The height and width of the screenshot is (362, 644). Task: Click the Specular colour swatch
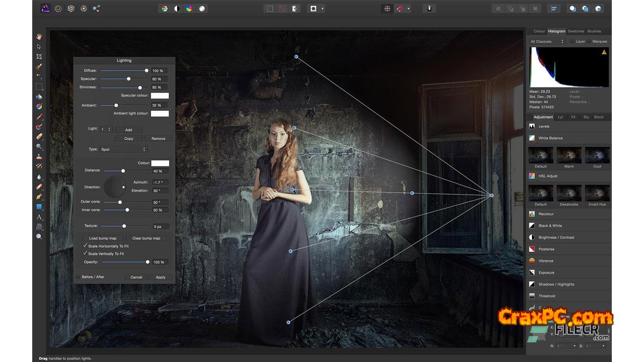160,96
